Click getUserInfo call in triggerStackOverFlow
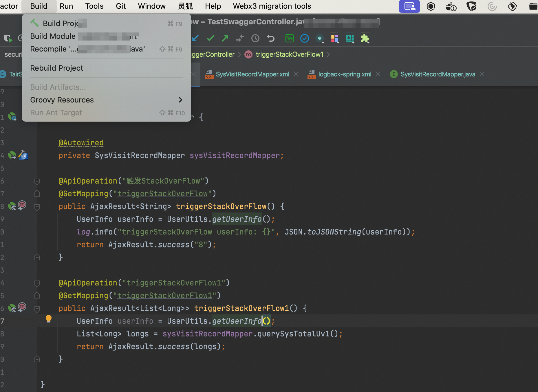Screen dimensions: 538x392 [237, 219]
